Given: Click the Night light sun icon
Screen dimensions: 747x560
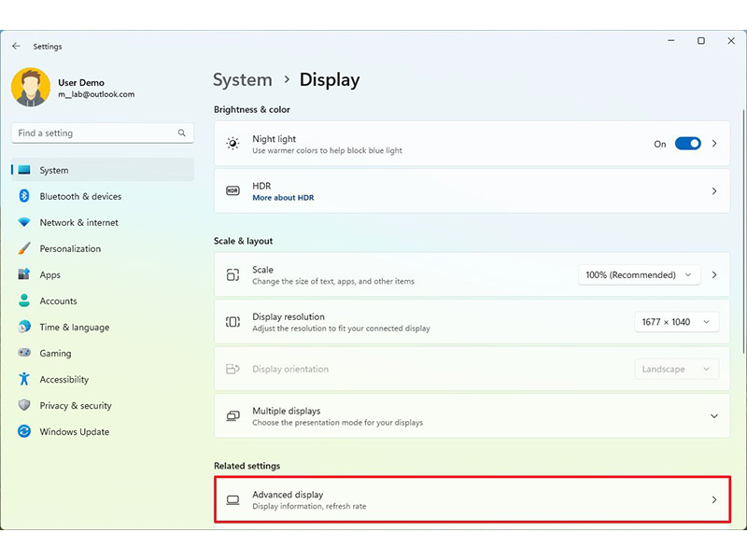Looking at the screenshot, I should click(233, 144).
